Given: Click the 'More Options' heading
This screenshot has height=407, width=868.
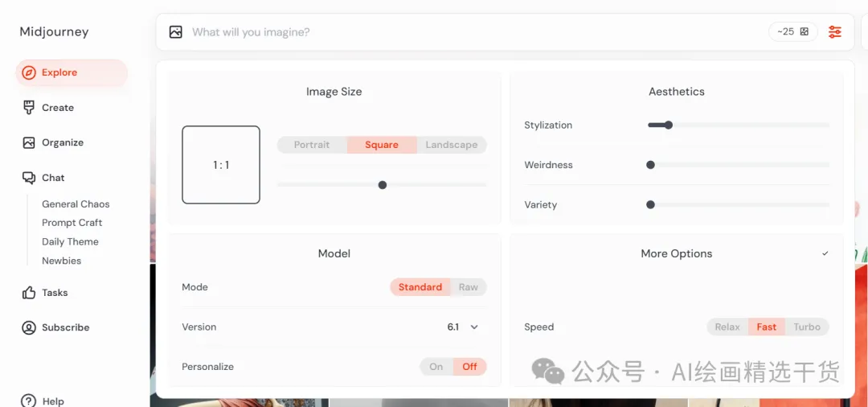Looking at the screenshot, I should click(x=677, y=253).
